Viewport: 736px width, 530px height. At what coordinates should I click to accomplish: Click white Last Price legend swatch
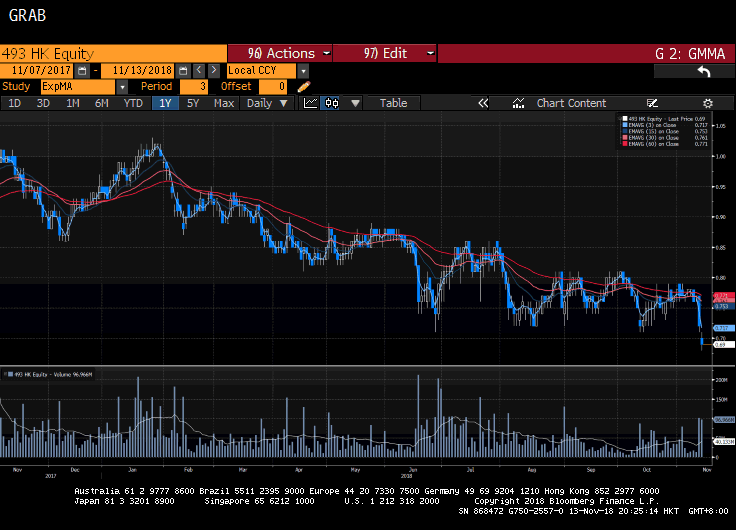point(625,119)
